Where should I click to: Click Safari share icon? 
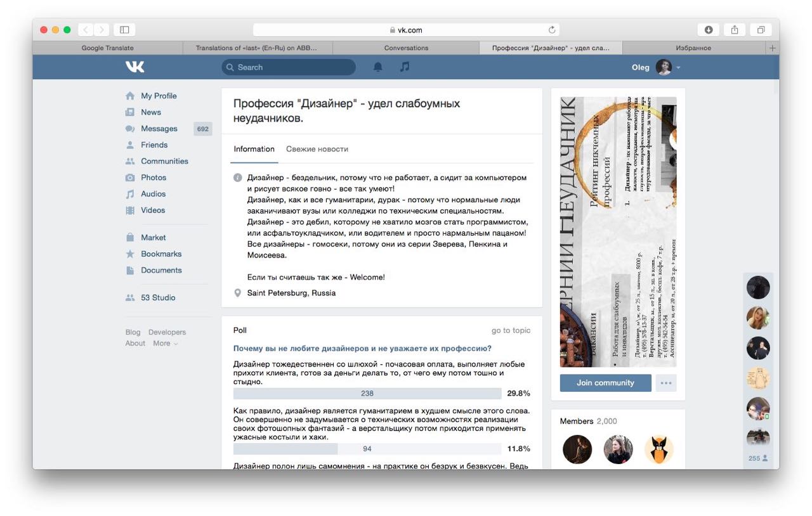click(735, 30)
